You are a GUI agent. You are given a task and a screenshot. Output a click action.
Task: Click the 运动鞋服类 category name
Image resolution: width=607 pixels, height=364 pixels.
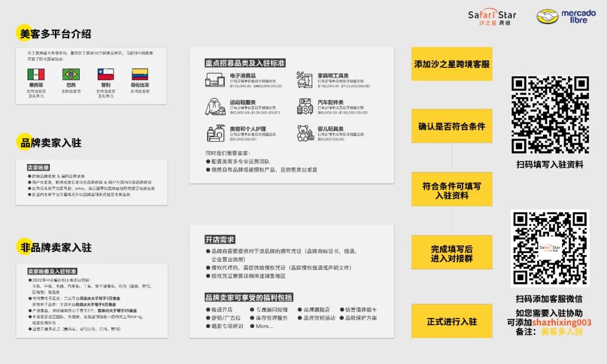[242, 102]
